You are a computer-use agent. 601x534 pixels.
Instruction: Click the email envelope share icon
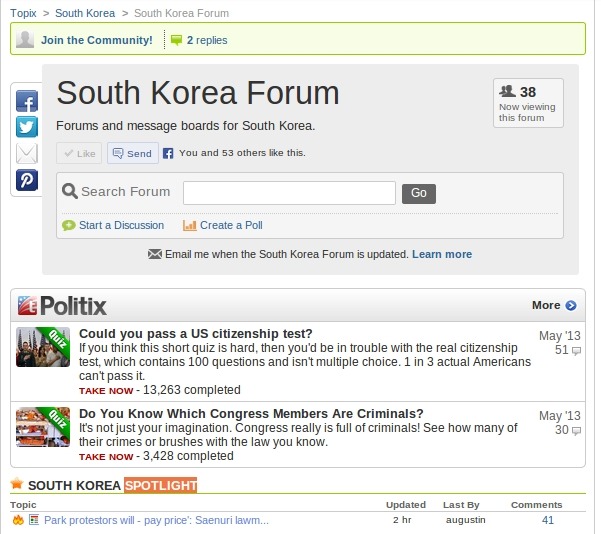[x=27, y=153]
